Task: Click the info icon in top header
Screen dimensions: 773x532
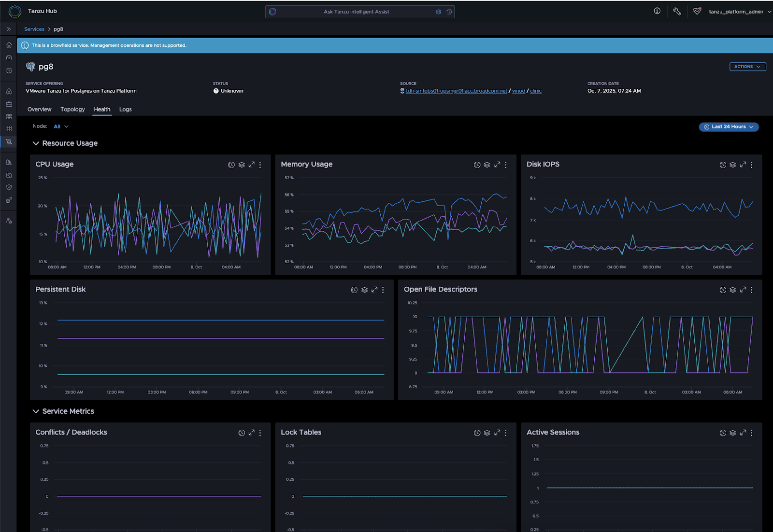Action: 657,11
